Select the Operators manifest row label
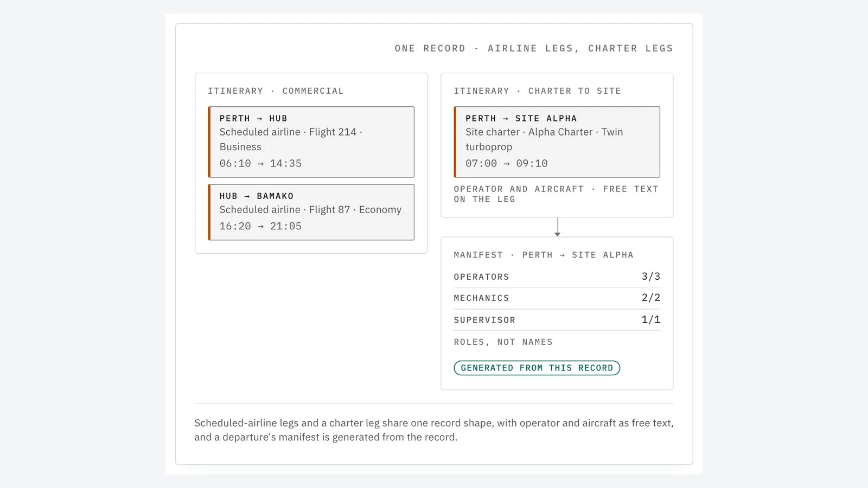The width and height of the screenshot is (868, 488). coord(481,277)
